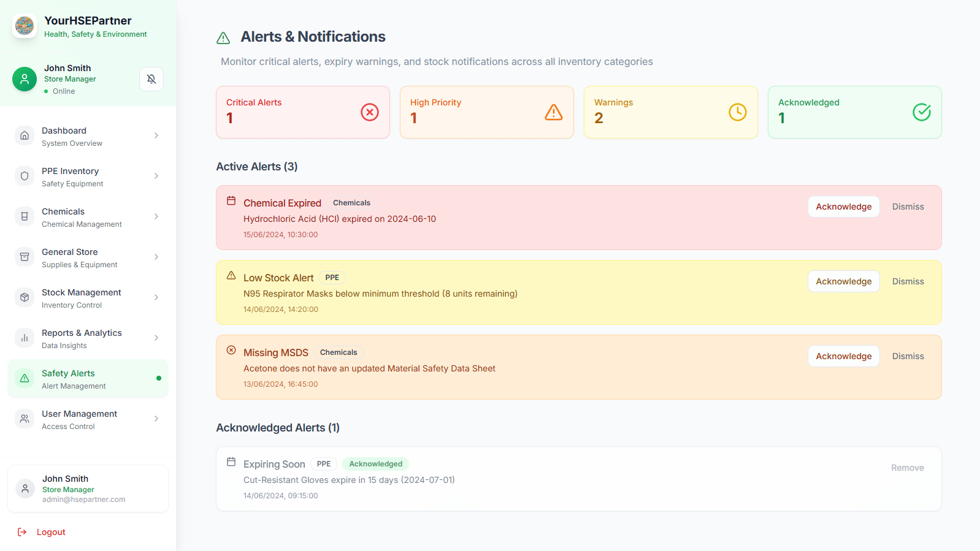
Task: Acknowledge the Missing MSDS alert
Action: 843,356
